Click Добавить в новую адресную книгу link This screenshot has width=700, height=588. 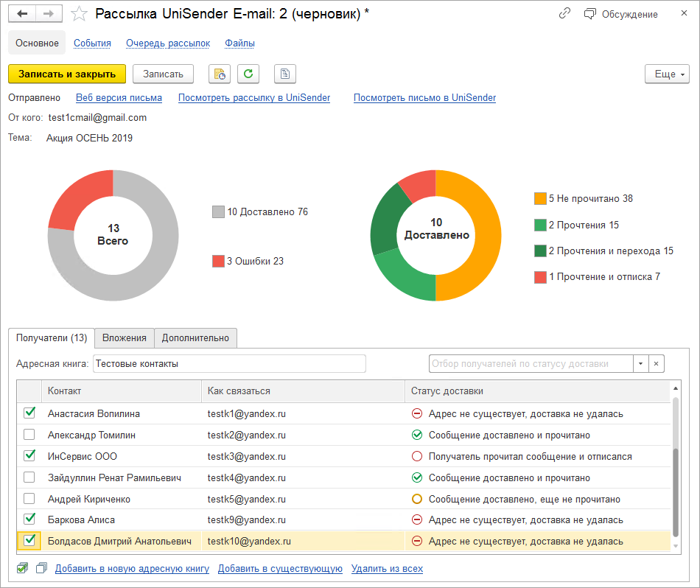(x=132, y=569)
